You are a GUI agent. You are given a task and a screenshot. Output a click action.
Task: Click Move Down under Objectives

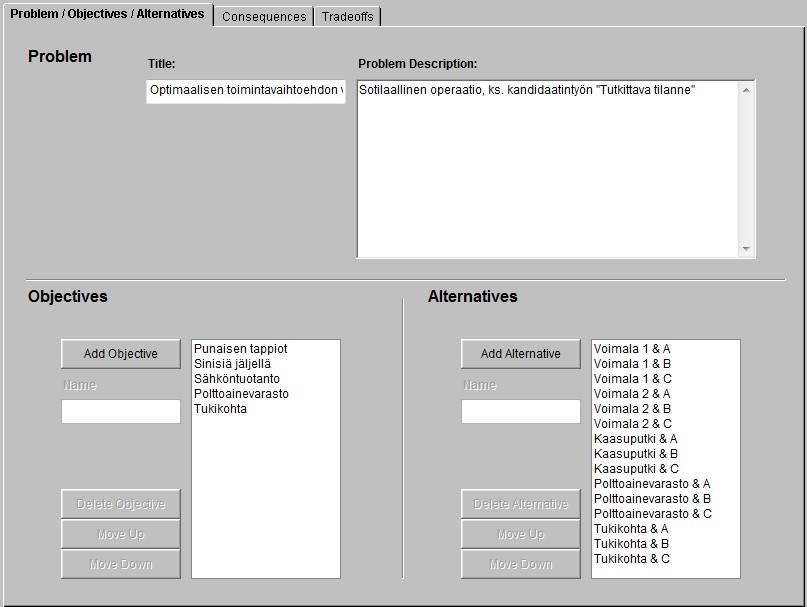click(121, 564)
